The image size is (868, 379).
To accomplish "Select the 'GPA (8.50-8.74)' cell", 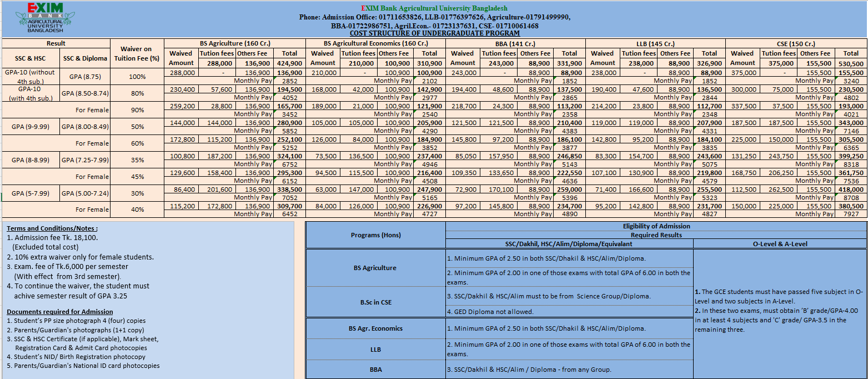I will click(x=84, y=93).
